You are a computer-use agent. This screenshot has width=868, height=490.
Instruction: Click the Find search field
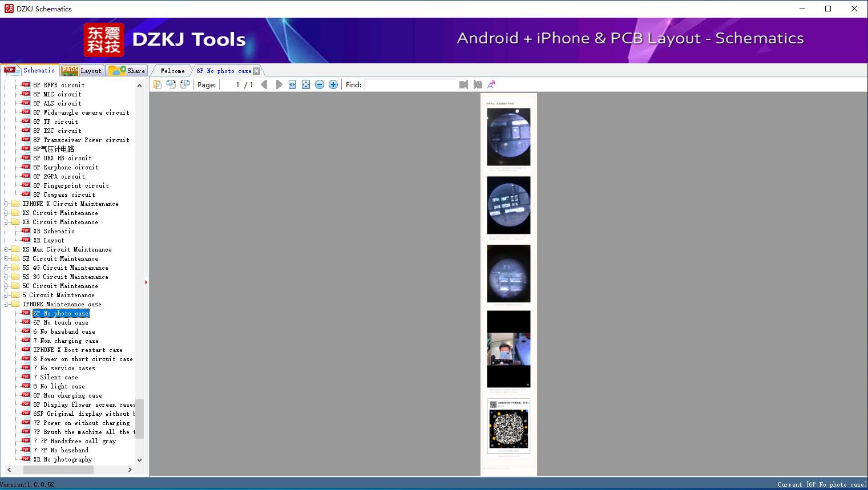click(411, 84)
